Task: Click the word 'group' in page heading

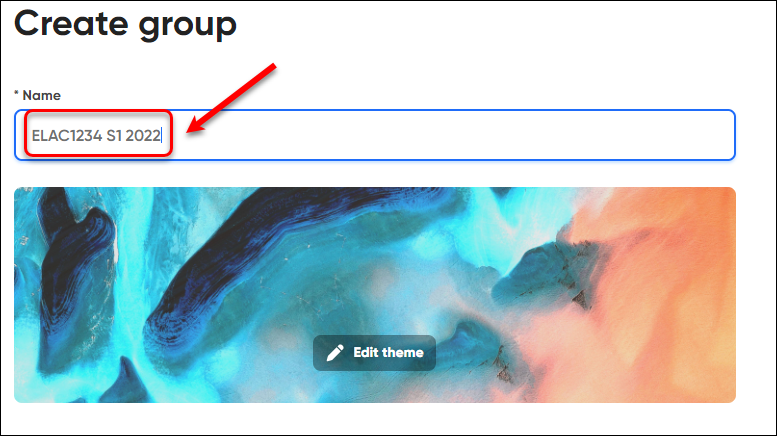Action: click(x=187, y=27)
